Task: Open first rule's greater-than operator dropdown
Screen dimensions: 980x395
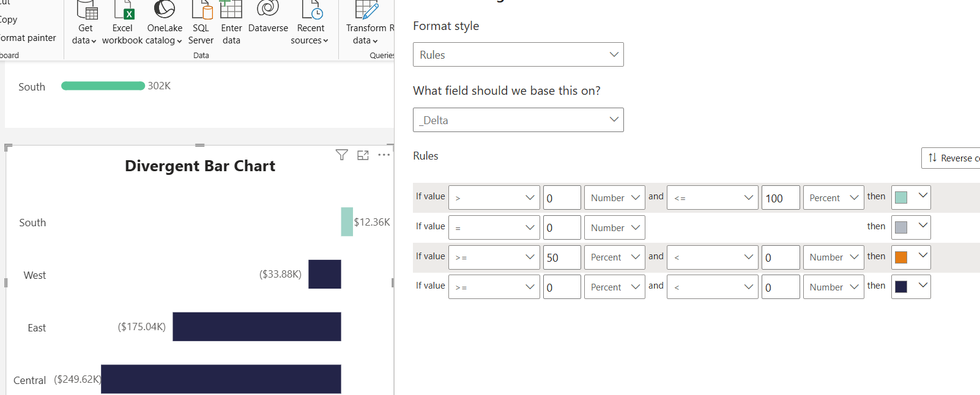Action: (x=494, y=197)
